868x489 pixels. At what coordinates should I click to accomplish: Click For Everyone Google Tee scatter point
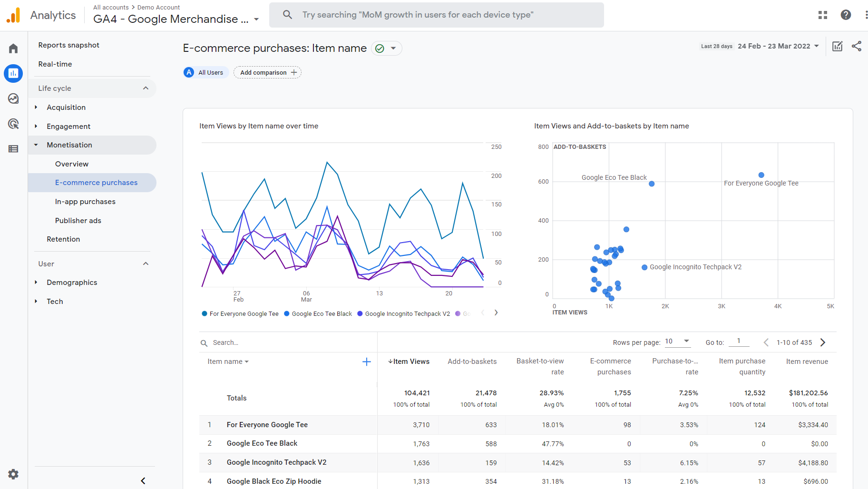point(761,175)
